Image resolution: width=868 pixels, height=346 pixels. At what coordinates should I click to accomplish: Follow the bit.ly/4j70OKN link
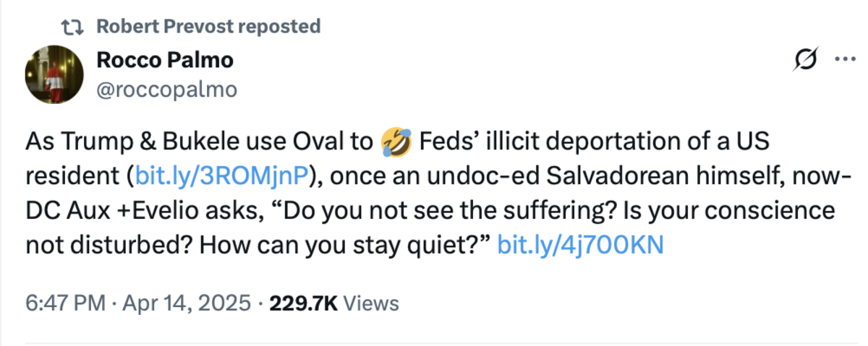(x=581, y=245)
